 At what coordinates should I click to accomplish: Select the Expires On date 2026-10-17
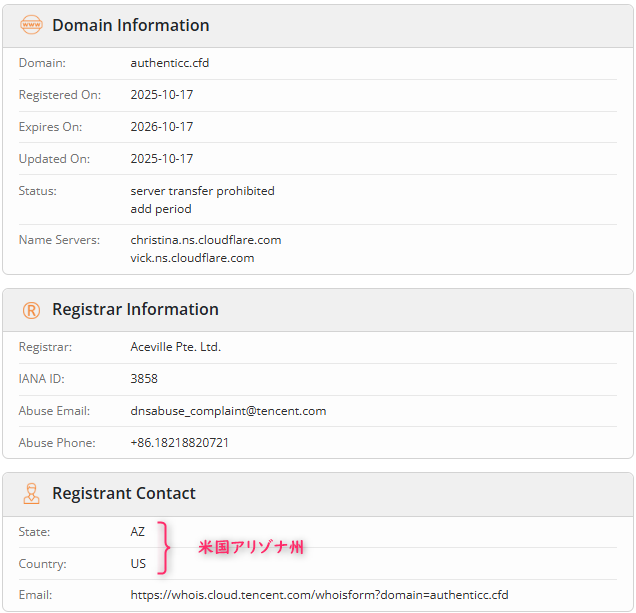(162, 127)
